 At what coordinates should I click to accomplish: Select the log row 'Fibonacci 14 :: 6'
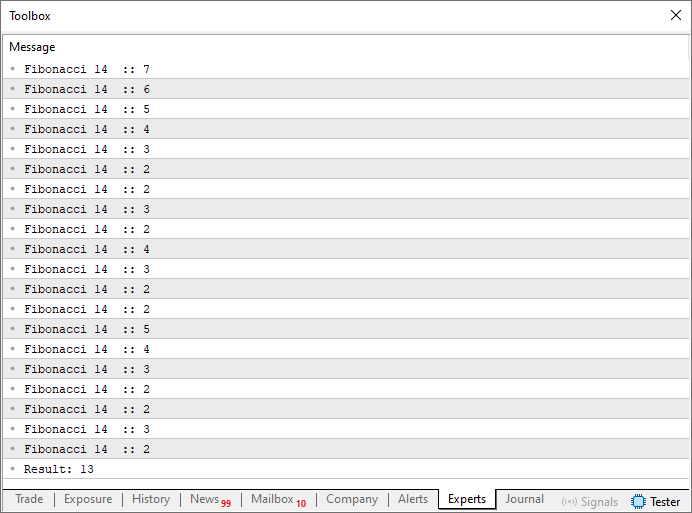(346, 89)
